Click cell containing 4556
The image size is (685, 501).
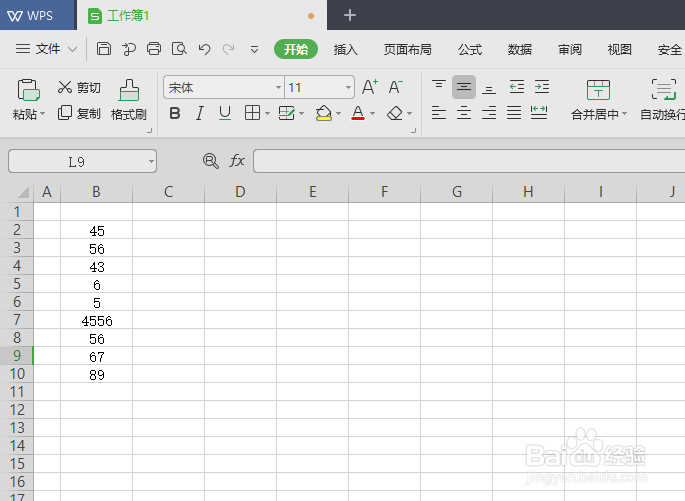[97, 320]
